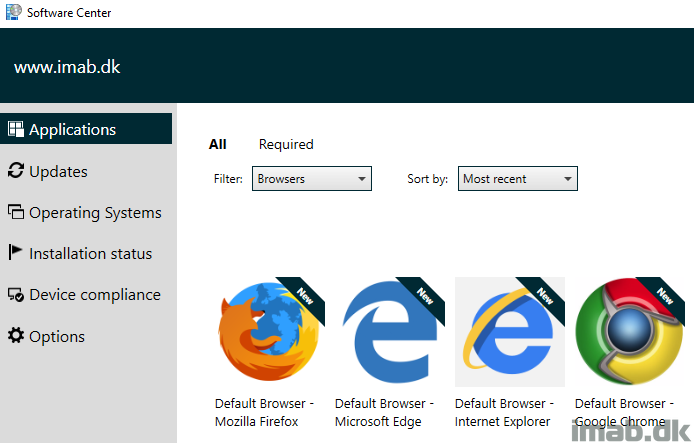Click the Updates refresh-arrows icon
The image size is (694, 443).
(16, 170)
